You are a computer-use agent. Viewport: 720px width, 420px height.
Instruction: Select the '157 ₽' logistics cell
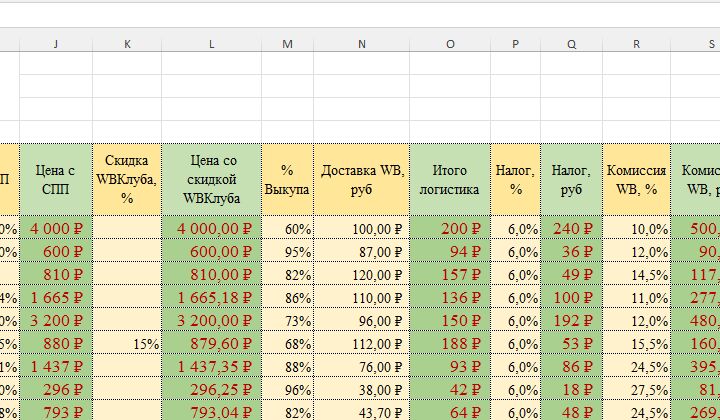click(450, 274)
